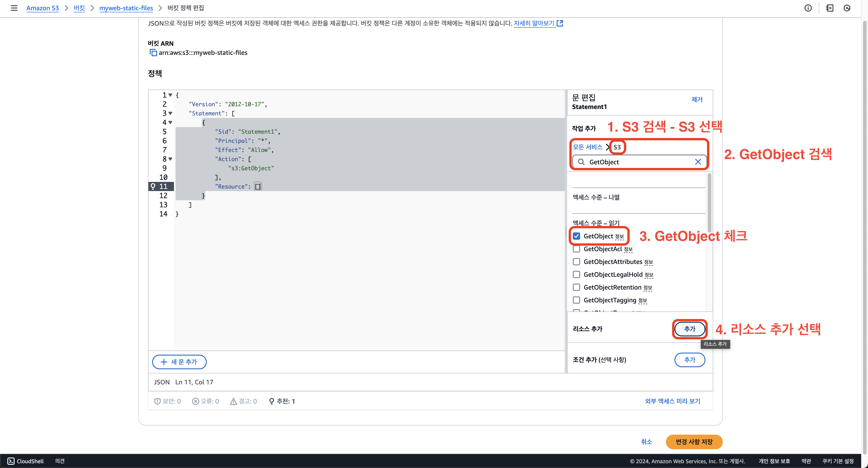The height and width of the screenshot is (468, 868).
Task: Click 의견 feedback in footer
Action: click(x=60, y=461)
